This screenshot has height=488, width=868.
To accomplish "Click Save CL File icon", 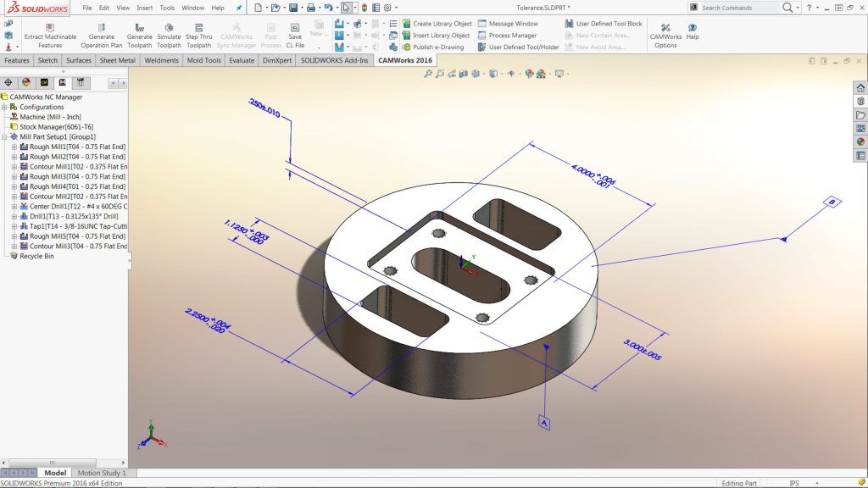I will pyautogui.click(x=295, y=28).
